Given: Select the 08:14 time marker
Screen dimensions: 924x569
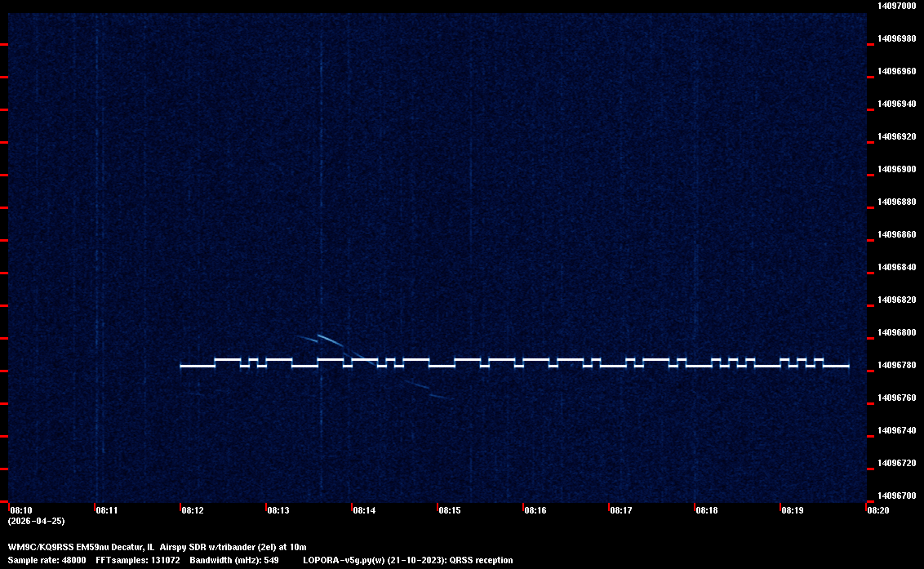Looking at the screenshot, I should 364,510.
